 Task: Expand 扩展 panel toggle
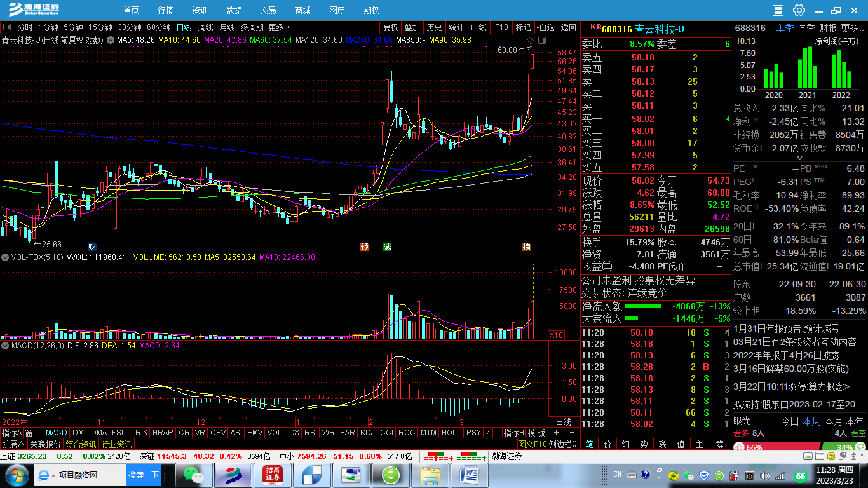point(13,444)
